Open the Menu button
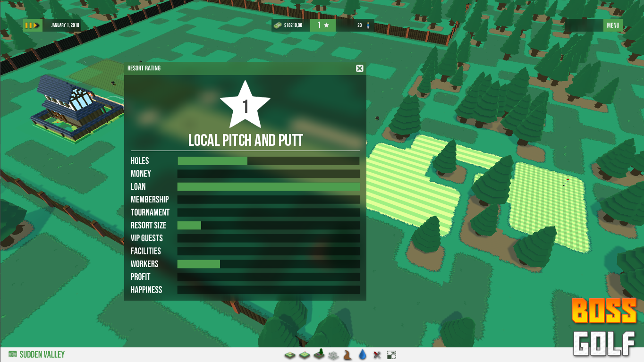The image size is (644, 362). (x=613, y=25)
